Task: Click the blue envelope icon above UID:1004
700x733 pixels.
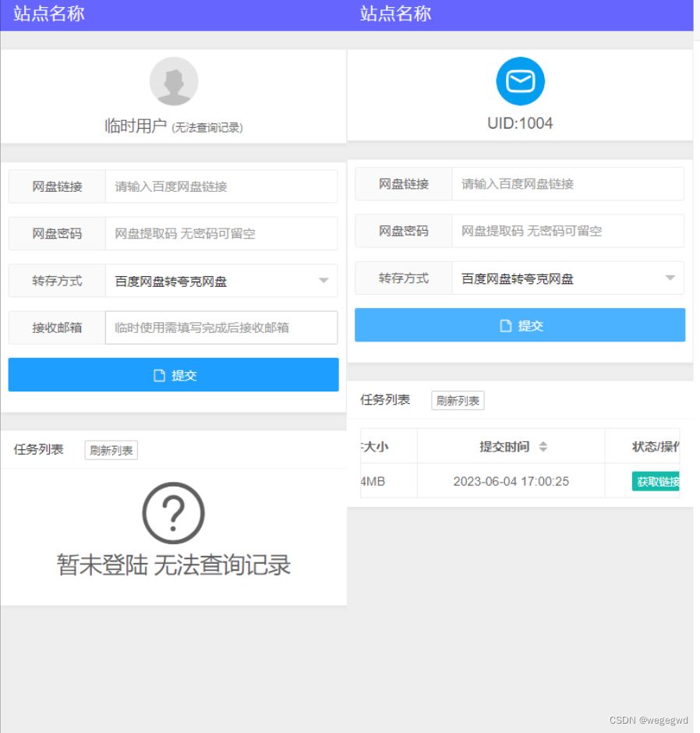Action: [520, 80]
